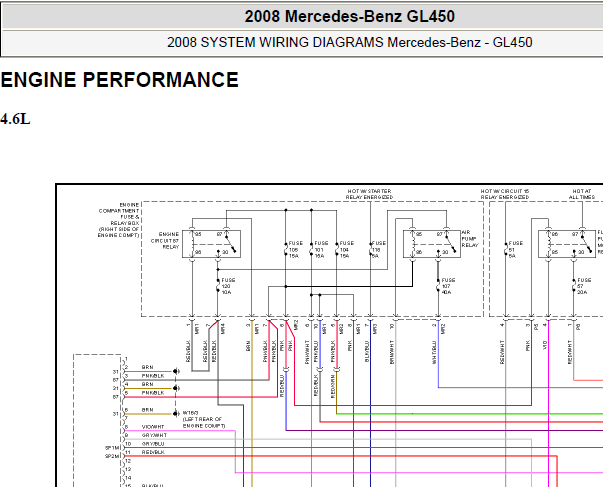Click the VIO/WHT wire label at pin 8

(x=153, y=427)
